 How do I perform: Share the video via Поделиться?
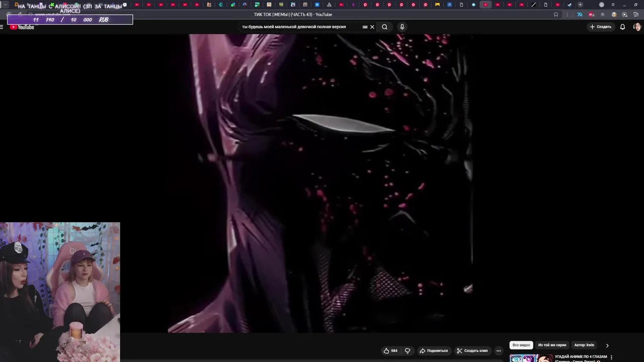coord(434,350)
